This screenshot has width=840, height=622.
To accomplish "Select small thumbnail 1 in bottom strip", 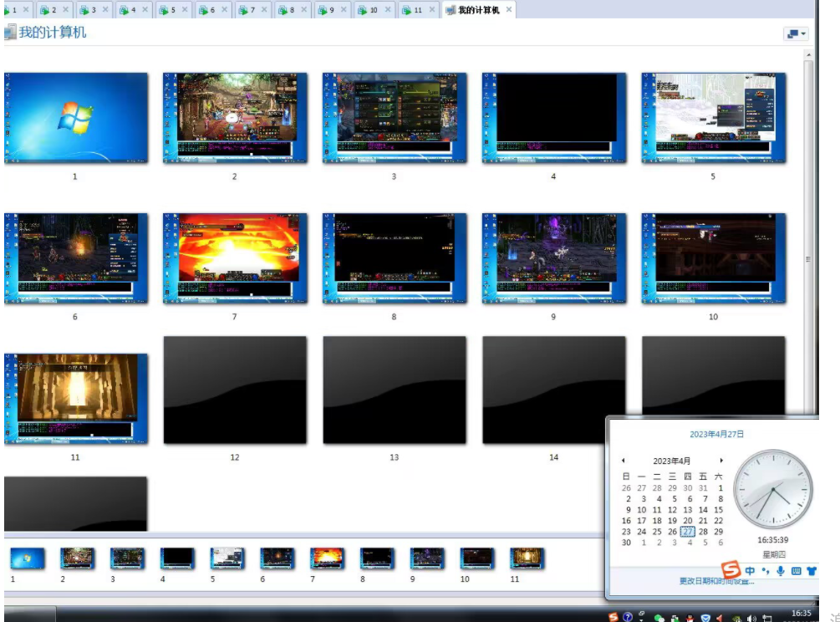I will tap(28, 558).
